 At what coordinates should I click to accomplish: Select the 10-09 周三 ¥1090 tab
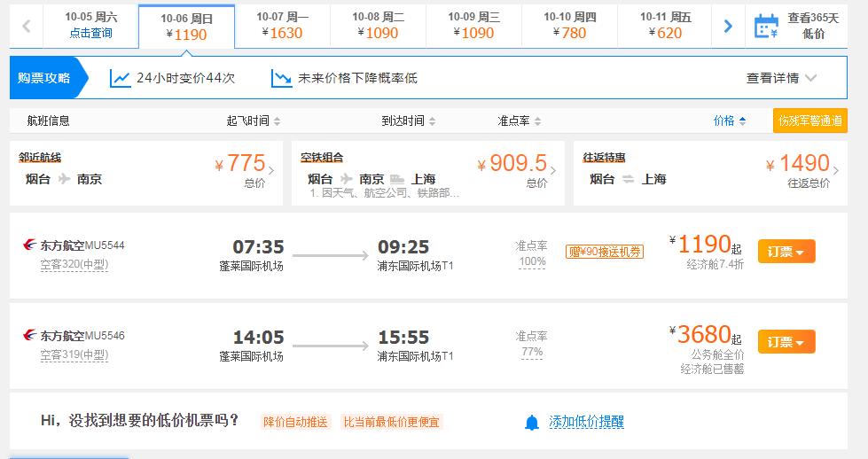[473, 26]
